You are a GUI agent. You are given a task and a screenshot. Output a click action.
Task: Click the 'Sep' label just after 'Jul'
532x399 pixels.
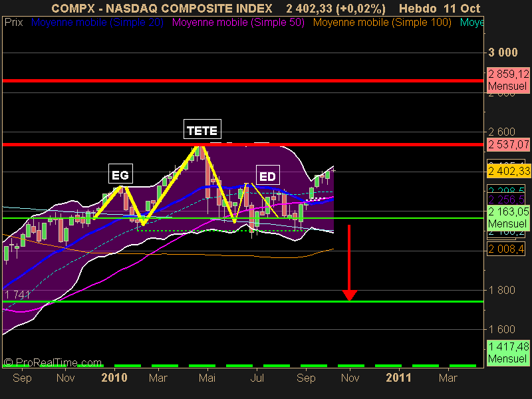pyautogui.click(x=306, y=378)
